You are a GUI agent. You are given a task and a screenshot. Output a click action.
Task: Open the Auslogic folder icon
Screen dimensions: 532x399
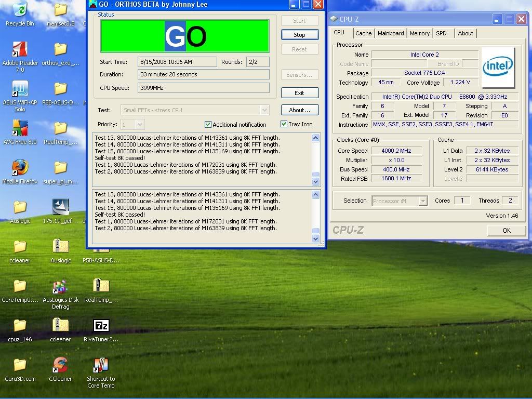click(20, 207)
